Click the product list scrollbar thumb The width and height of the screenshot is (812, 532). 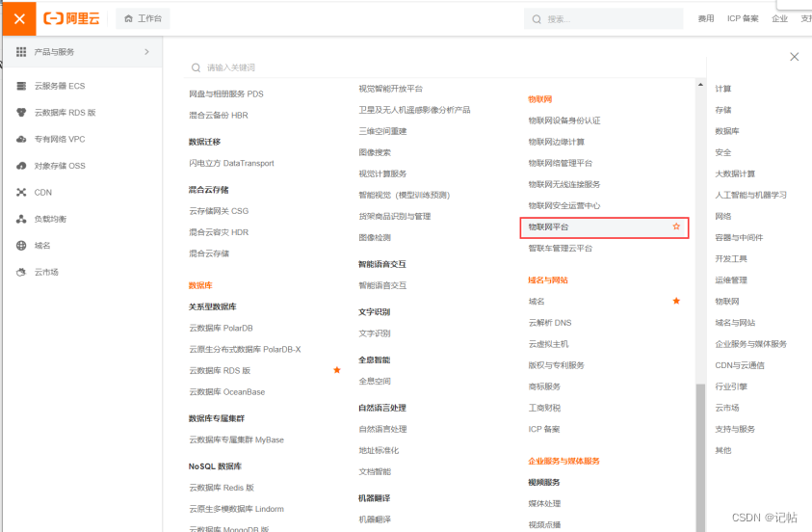pyautogui.click(x=700, y=458)
